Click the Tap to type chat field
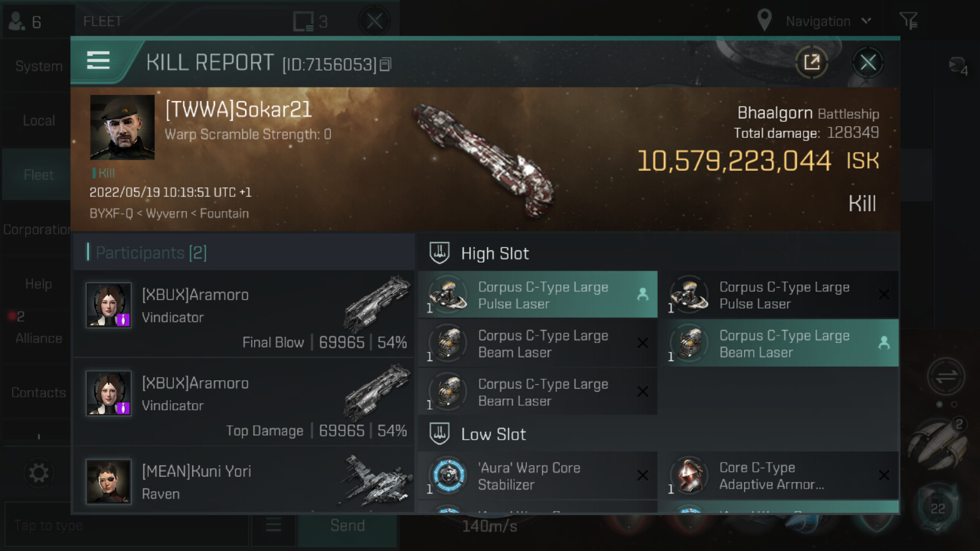980x551 pixels. click(x=127, y=525)
